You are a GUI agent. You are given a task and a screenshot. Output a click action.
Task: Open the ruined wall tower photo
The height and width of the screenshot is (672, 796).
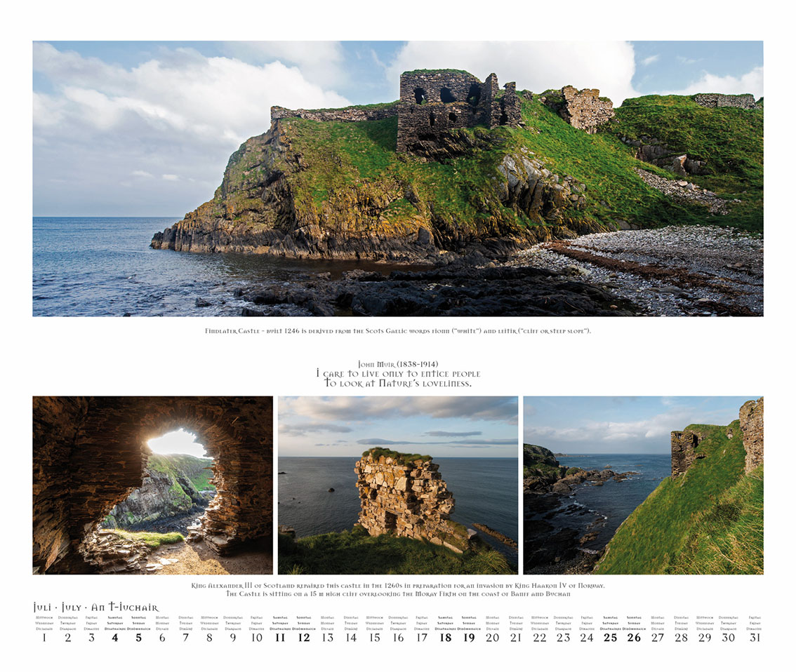coord(397,485)
